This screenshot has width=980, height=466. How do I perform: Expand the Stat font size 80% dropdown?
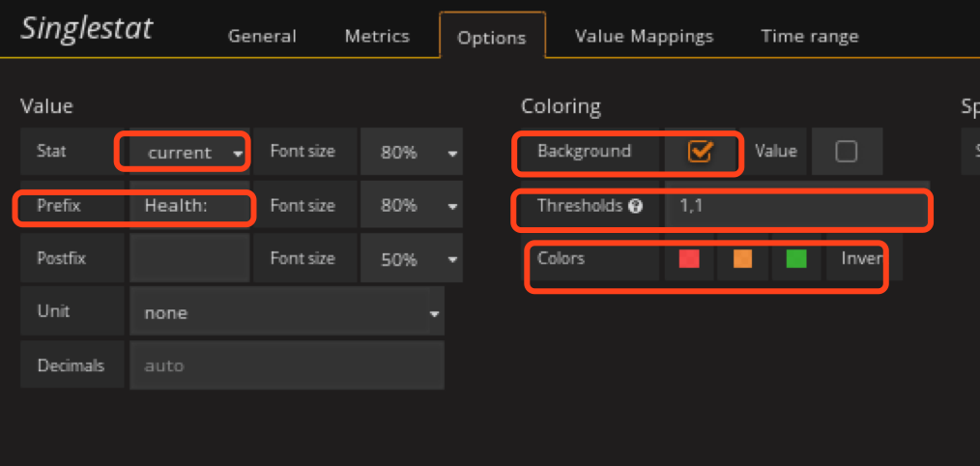[411, 153]
